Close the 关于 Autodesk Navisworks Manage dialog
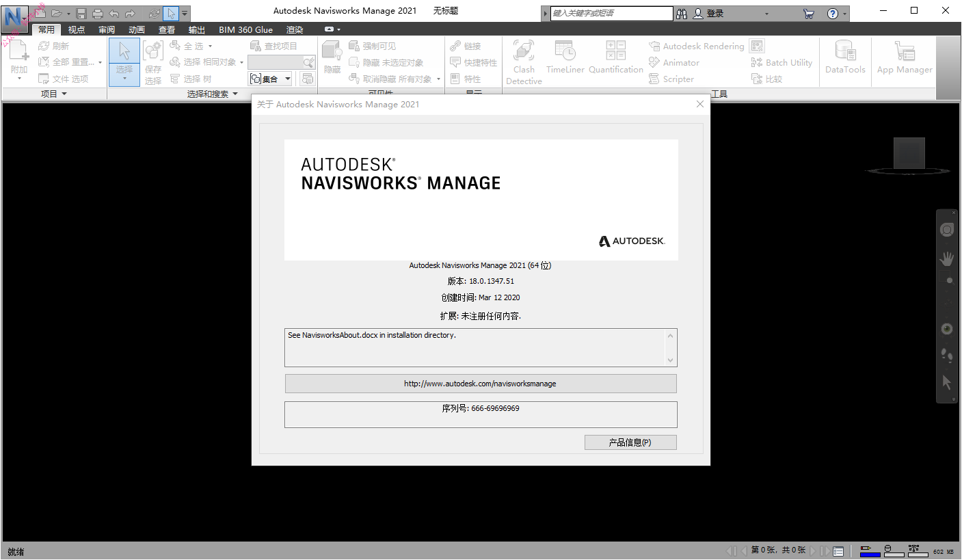962x560 pixels. (699, 105)
